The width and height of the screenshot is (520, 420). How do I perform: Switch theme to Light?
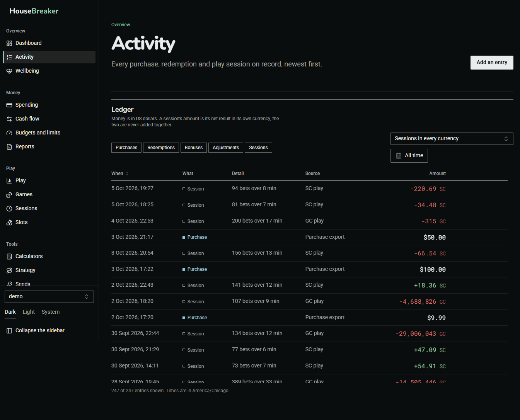point(29,312)
